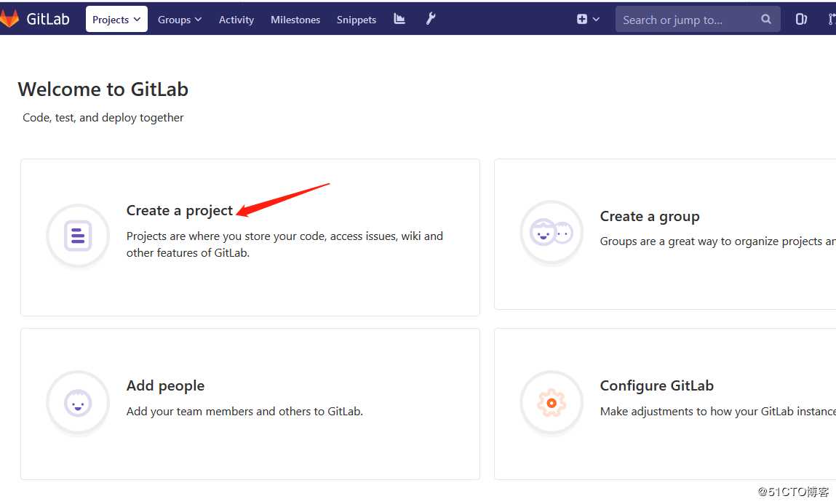Click the Configure GitLab gear icon
The width and height of the screenshot is (836, 504).
552,403
